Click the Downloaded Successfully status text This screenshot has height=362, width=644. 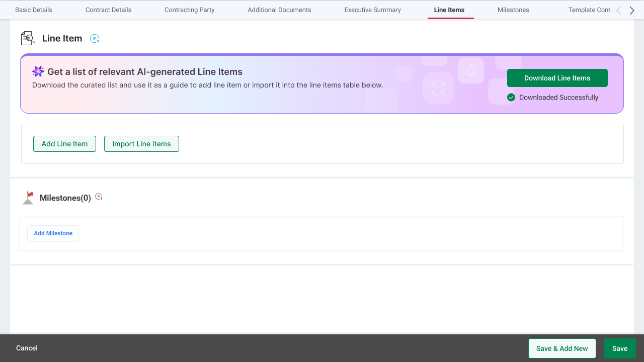(558, 98)
